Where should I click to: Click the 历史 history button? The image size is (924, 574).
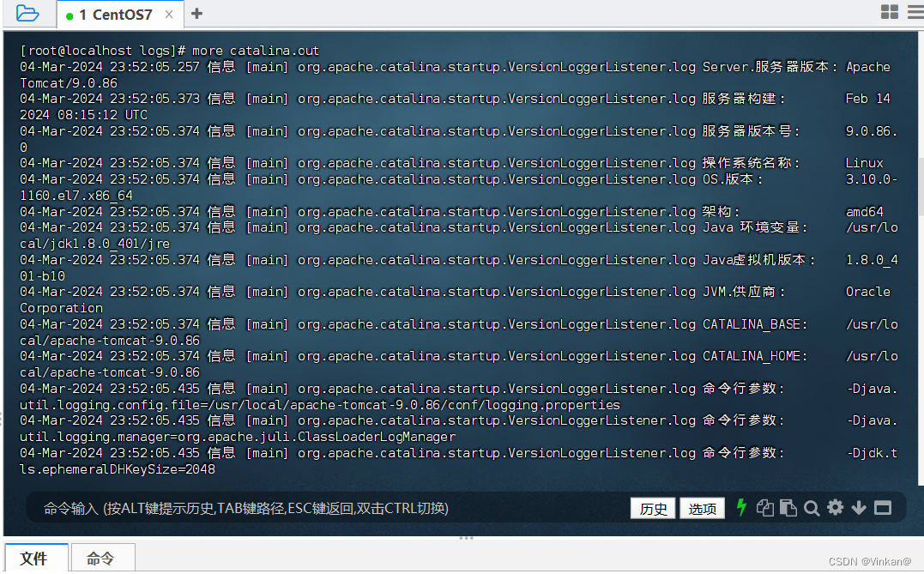point(653,508)
